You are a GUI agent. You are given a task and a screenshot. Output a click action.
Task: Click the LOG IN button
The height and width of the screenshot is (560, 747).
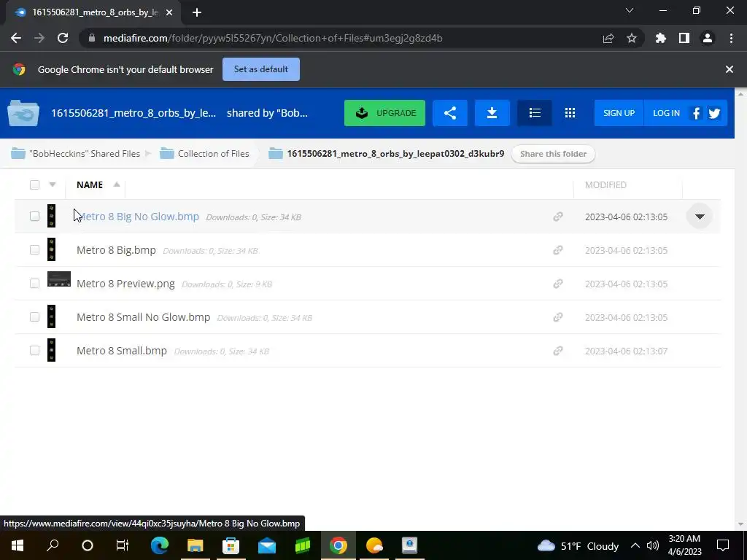coord(666,113)
